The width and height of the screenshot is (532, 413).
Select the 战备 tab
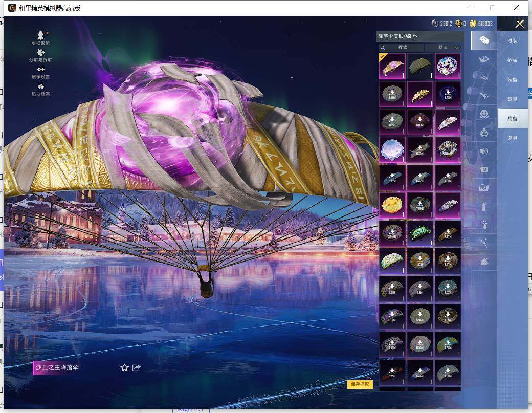(513, 118)
